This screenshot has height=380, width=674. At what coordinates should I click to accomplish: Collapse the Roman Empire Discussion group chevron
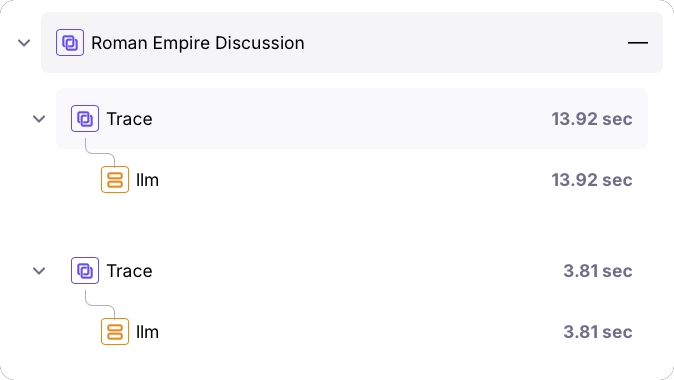pos(24,43)
